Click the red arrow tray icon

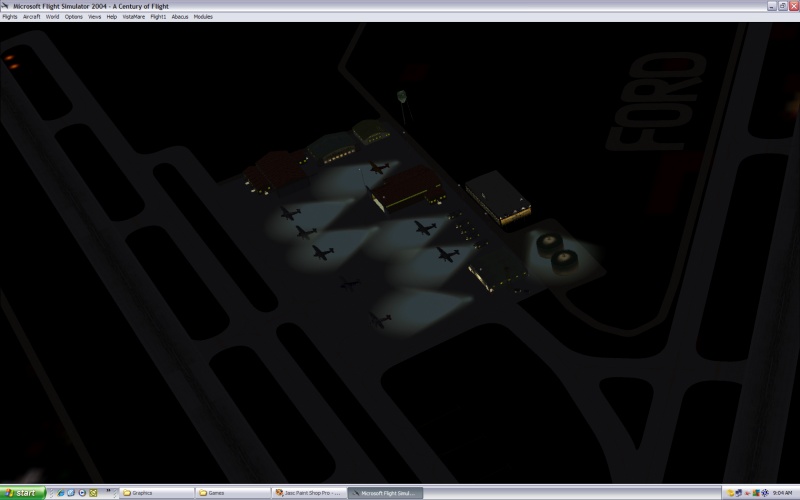point(747,493)
